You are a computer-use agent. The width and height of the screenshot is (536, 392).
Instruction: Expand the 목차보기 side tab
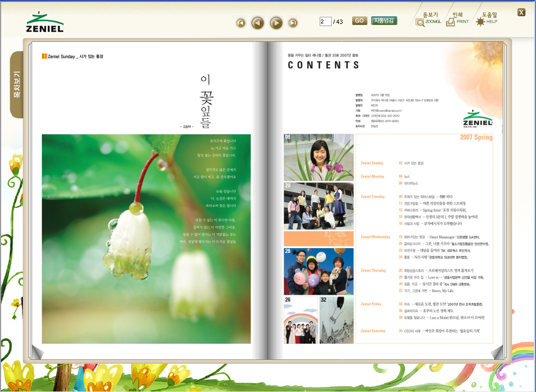[x=17, y=84]
